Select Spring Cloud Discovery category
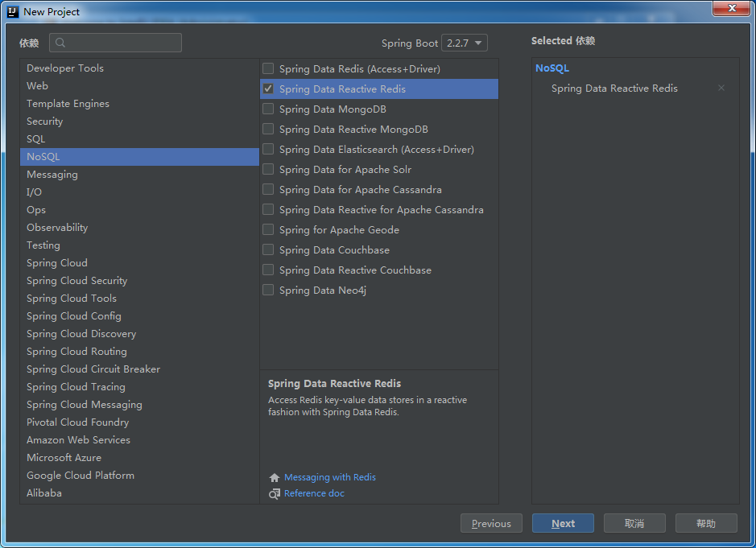The image size is (756, 548). pyautogui.click(x=139, y=333)
